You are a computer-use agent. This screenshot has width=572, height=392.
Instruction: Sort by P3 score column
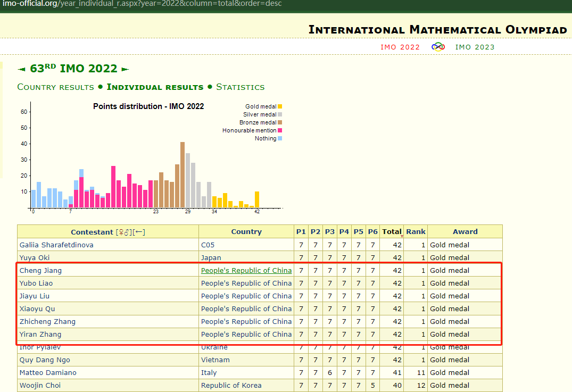330,232
